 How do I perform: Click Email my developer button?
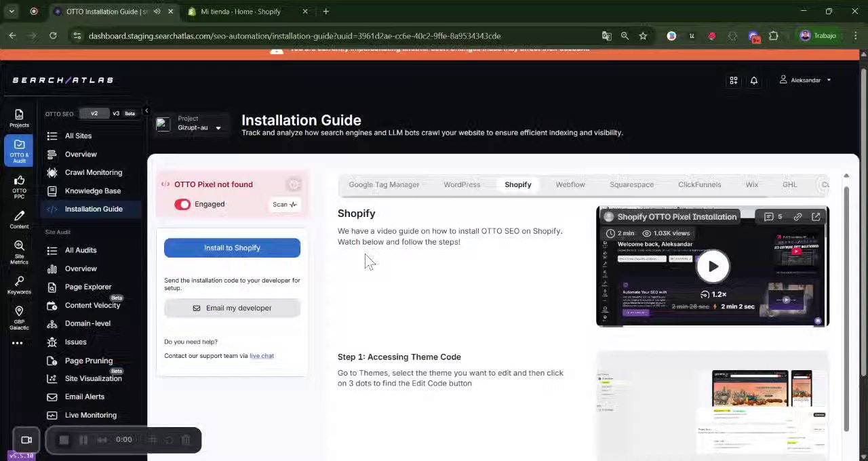[232, 308]
